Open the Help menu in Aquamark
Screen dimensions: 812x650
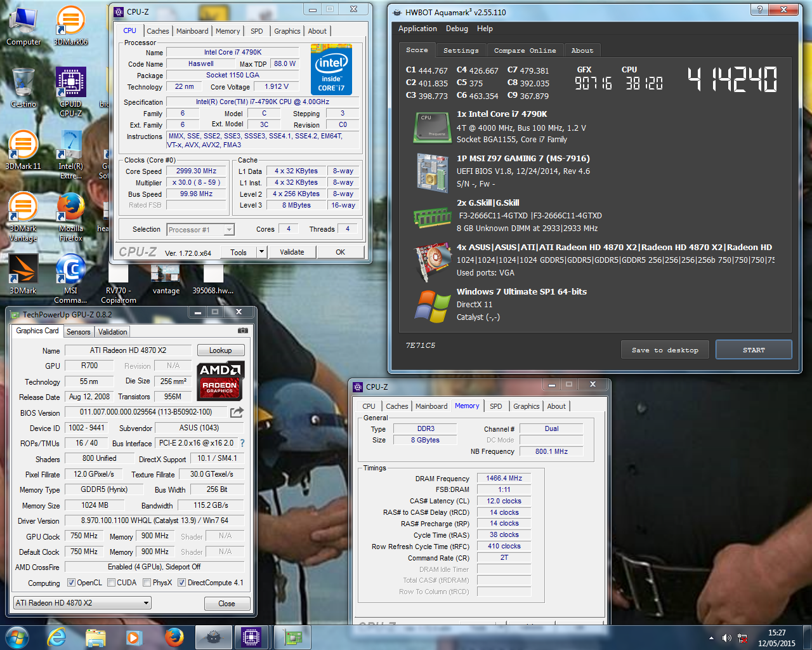tap(485, 29)
